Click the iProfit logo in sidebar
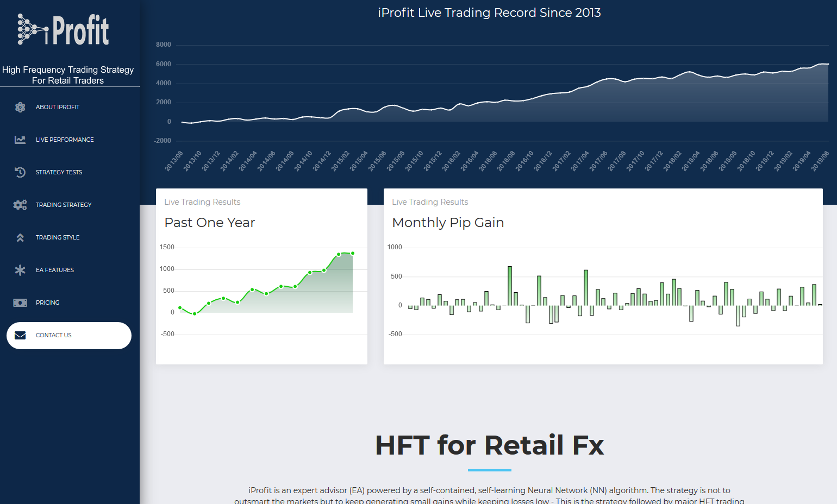This screenshot has width=837, height=504. click(63, 30)
